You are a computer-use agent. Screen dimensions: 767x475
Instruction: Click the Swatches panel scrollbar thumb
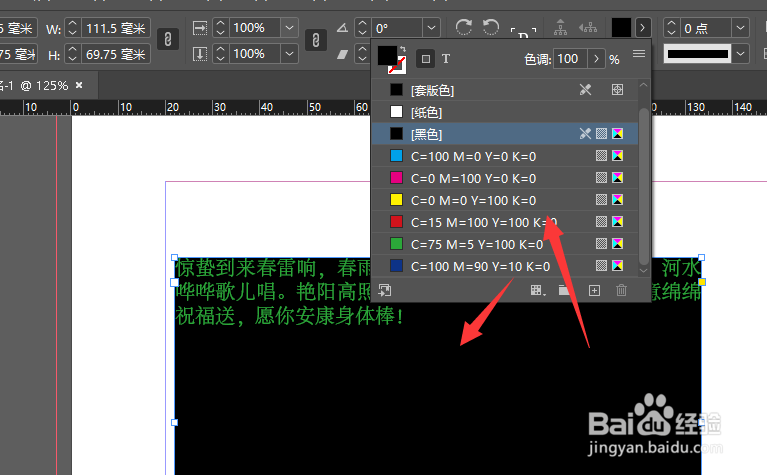tap(644, 186)
